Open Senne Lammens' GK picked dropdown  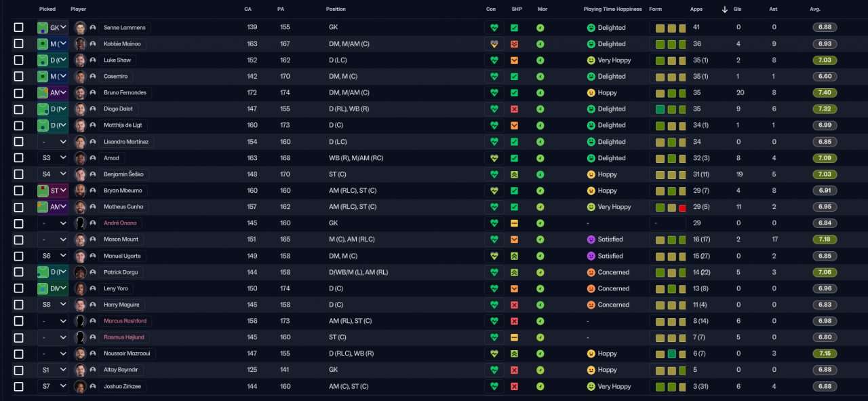point(53,28)
